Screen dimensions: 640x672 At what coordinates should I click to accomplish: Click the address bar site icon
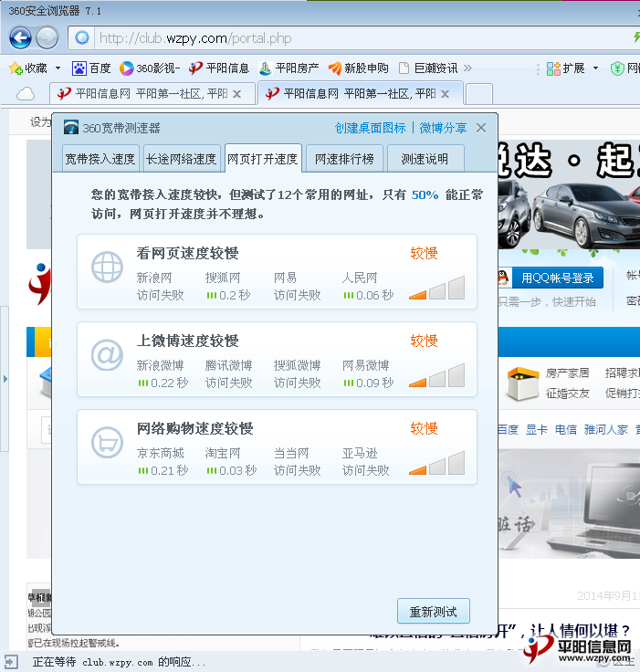pyautogui.click(x=82, y=38)
